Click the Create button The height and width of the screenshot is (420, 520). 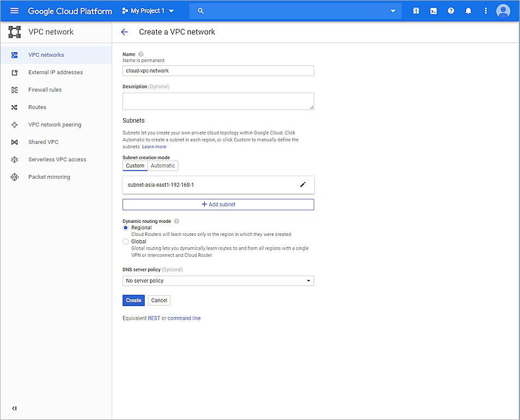tap(133, 300)
